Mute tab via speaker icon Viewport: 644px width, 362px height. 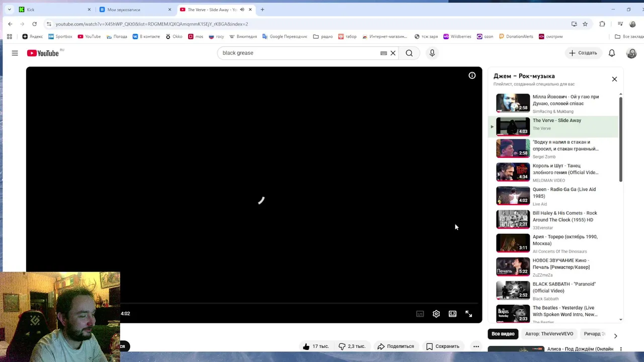click(242, 10)
